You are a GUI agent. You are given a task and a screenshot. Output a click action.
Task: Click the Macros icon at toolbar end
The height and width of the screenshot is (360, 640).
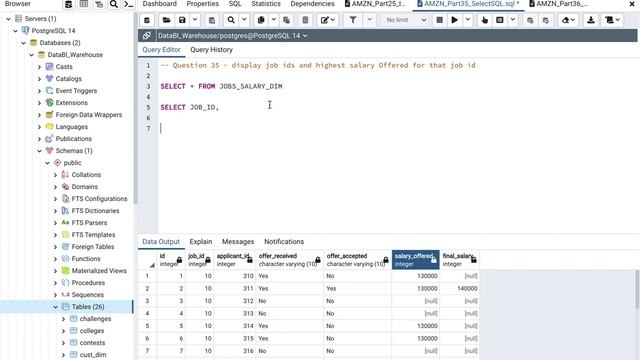pyautogui.click(x=612, y=20)
